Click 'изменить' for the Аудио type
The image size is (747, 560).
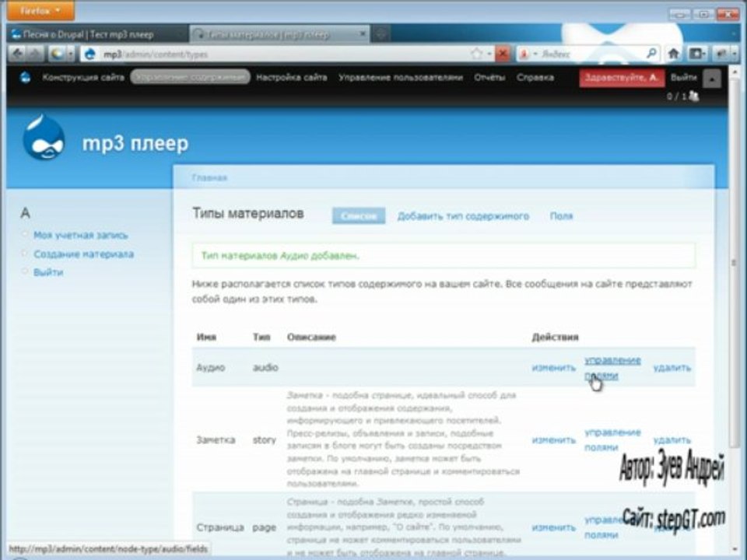tap(553, 368)
